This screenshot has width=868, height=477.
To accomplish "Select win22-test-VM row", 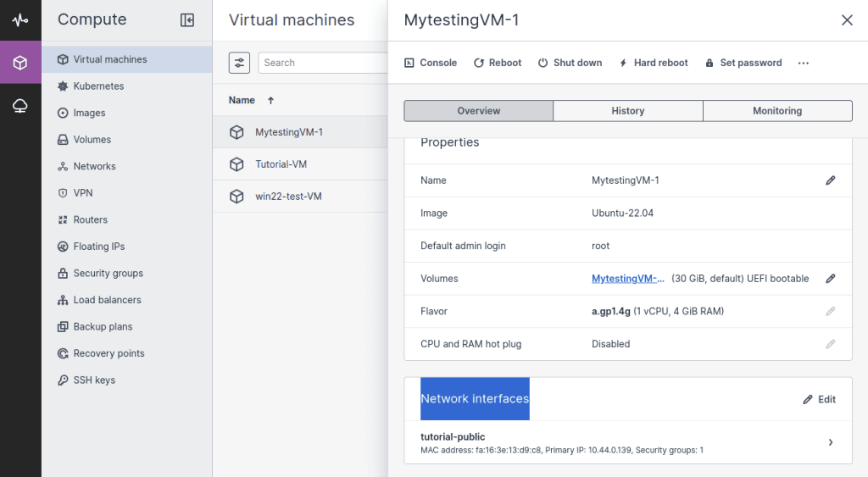I will [300, 196].
